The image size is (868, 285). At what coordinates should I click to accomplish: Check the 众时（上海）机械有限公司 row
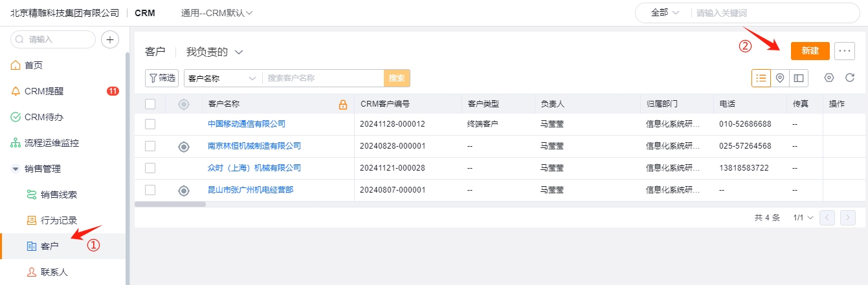tap(150, 168)
